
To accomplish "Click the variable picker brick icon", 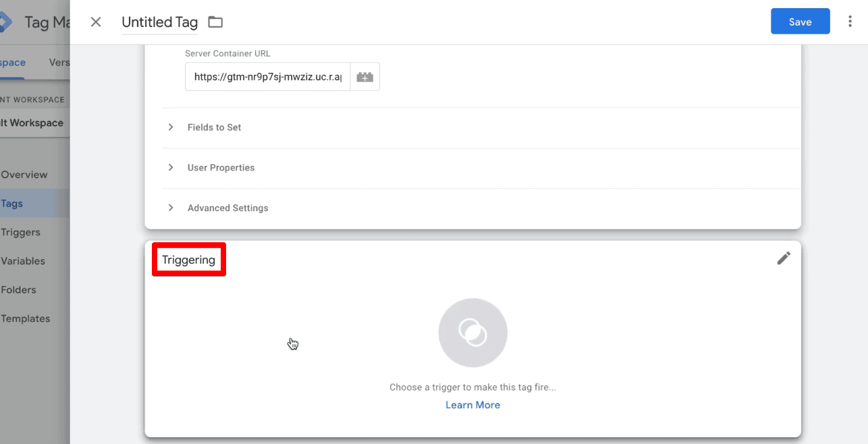I will (364, 77).
